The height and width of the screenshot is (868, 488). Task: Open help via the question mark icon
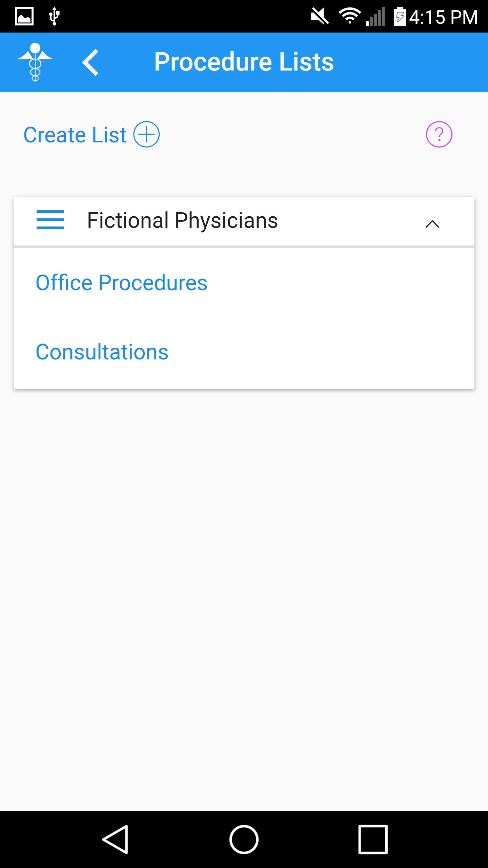pyautogui.click(x=439, y=134)
